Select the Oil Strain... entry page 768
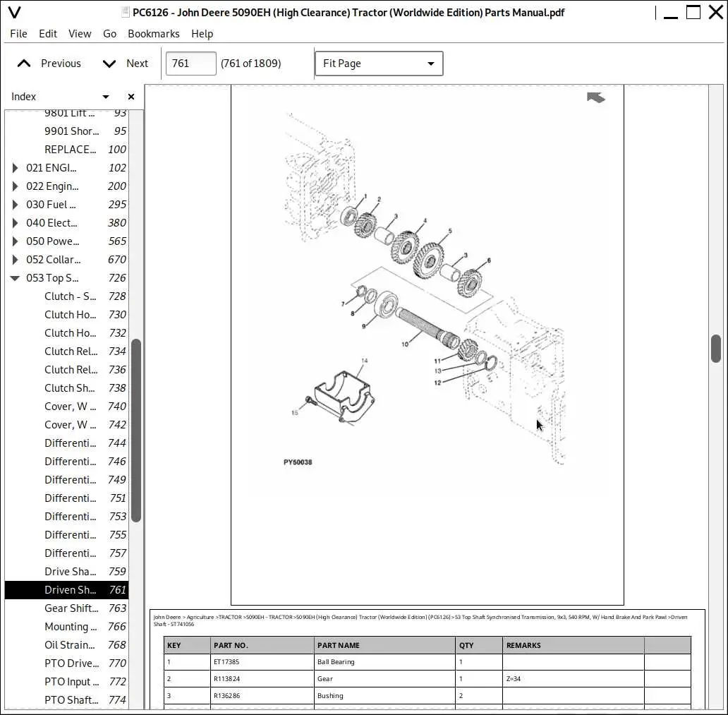 [x=66, y=645]
